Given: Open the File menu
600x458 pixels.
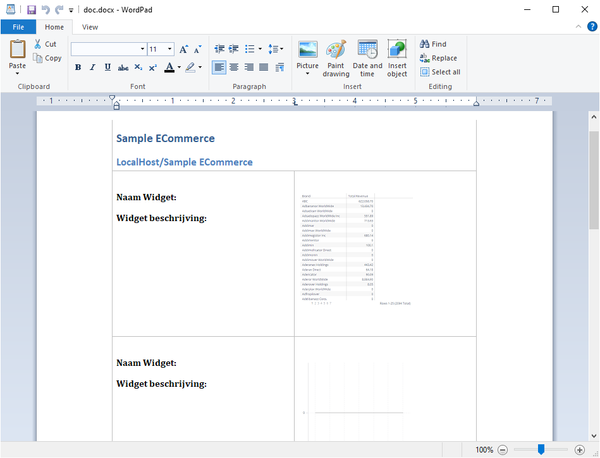Looking at the screenshot, I should (18, 27).
